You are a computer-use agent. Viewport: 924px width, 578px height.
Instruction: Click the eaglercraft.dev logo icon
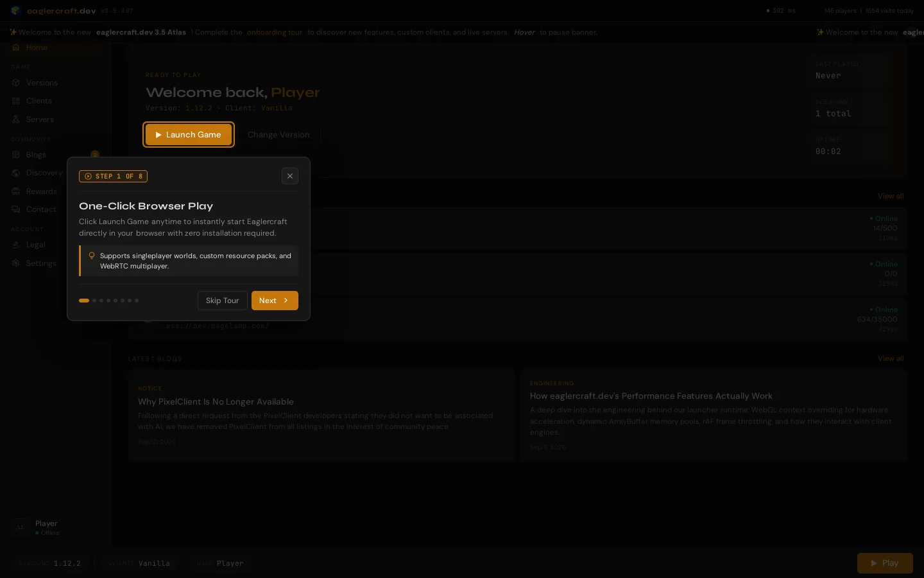click(15, 11)
